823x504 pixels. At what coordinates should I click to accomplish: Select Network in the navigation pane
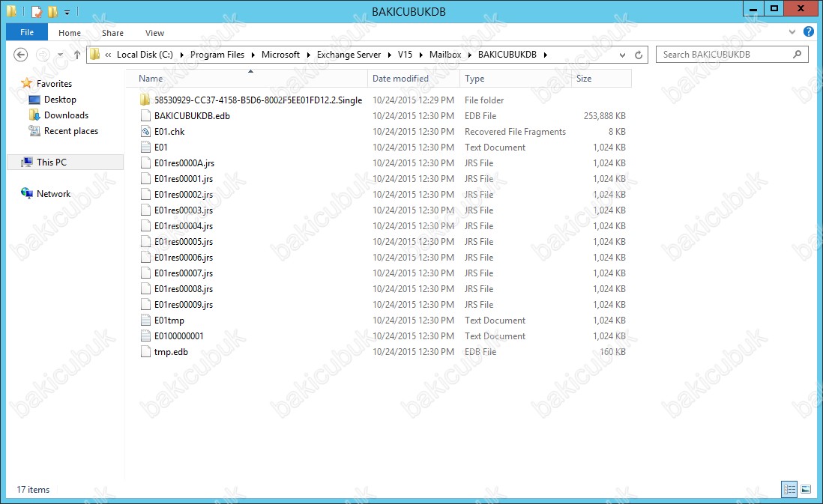53,193
